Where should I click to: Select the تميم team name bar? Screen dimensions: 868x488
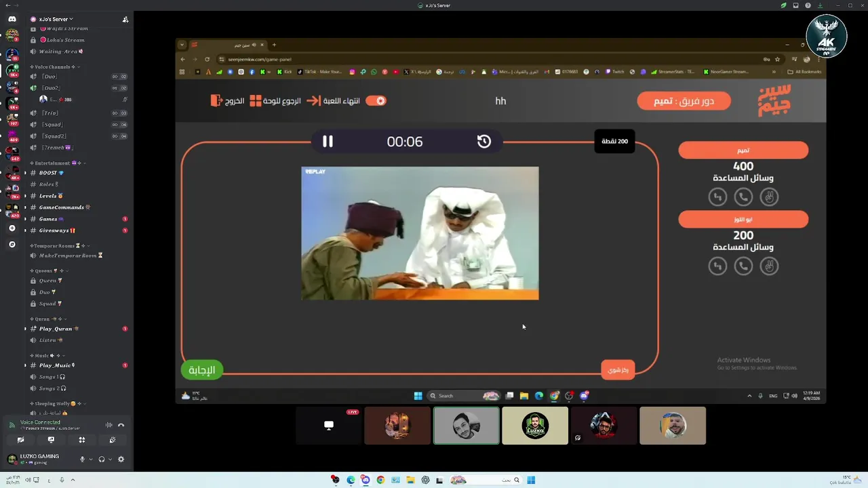(x=743, y=150)
